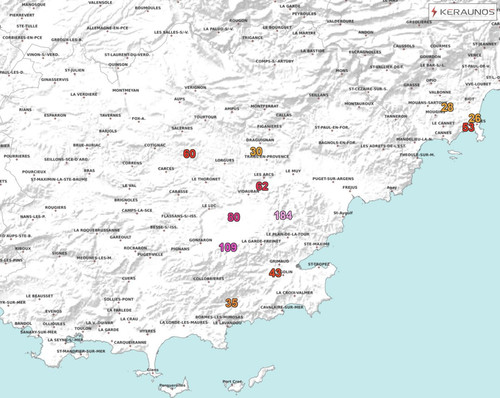Select the CABASSE label
Viewport: 500px width, 398px height.
pyautogui.click(x=179, y=192)
